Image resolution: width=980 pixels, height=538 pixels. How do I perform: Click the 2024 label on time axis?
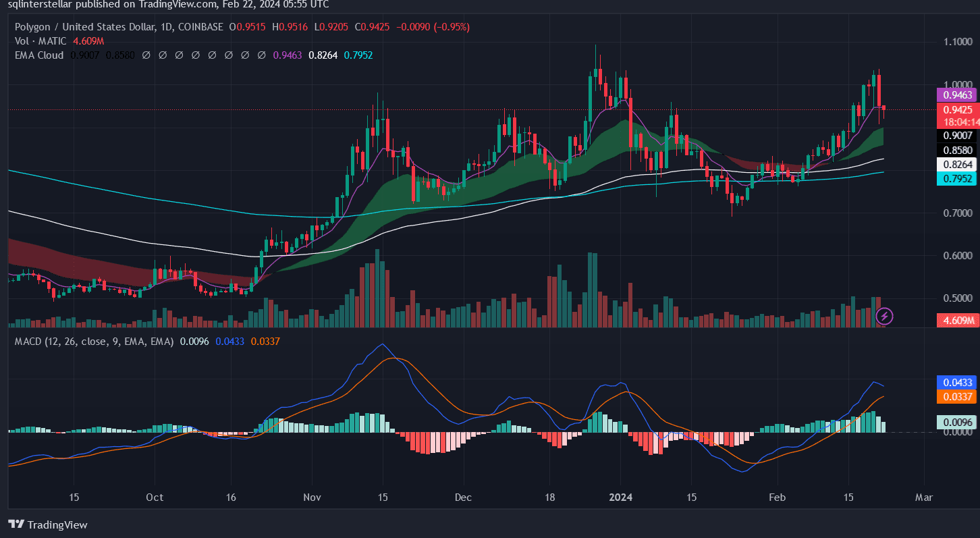point(620,497)
